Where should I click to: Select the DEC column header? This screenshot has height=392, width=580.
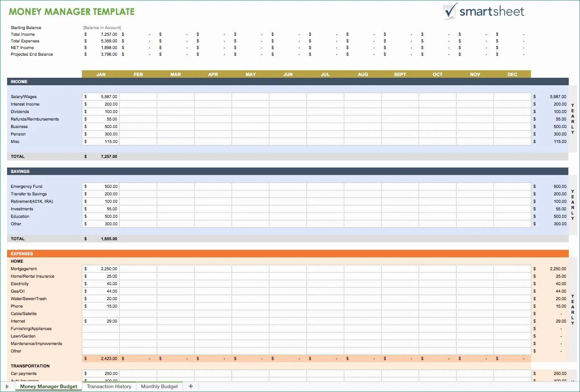point(512,74)
